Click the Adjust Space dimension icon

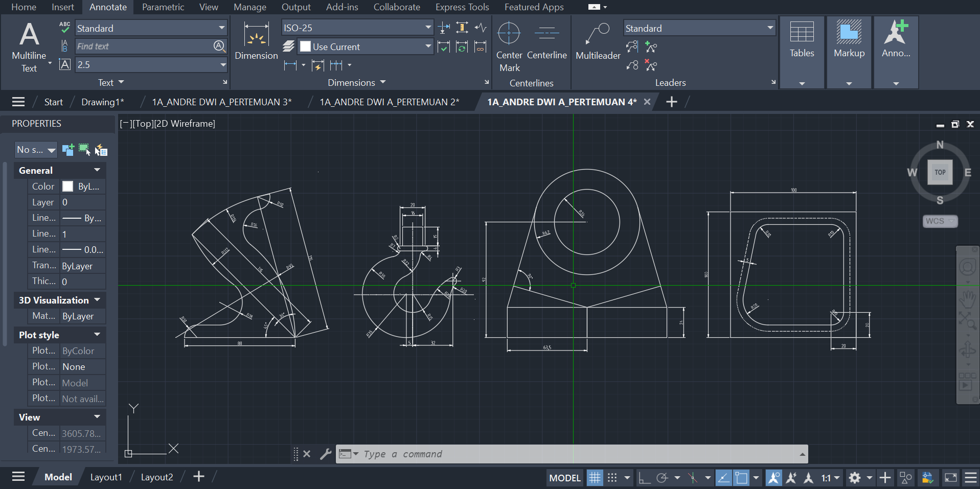click(x=462, y=28)
